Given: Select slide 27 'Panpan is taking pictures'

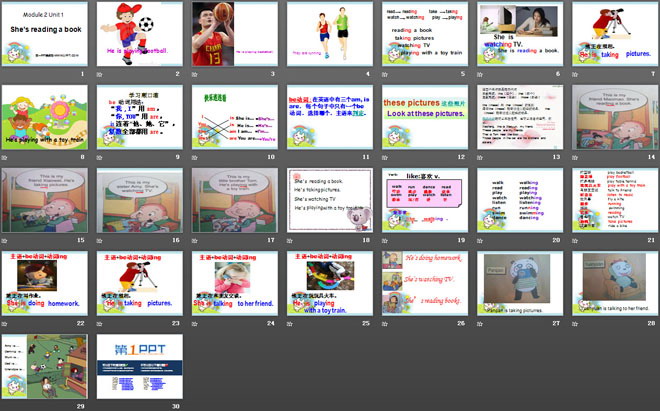Looking at the screenshot, I should pyautogui.click(x=520, y=283).
